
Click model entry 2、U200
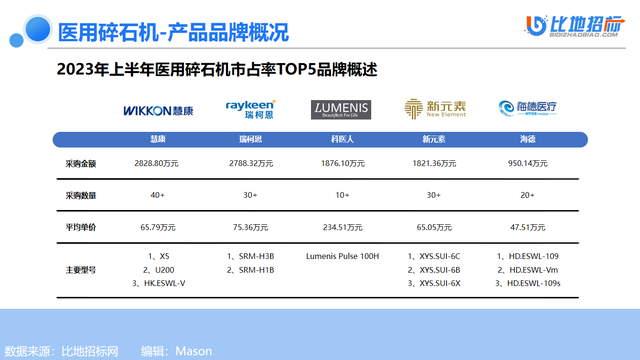158,270
